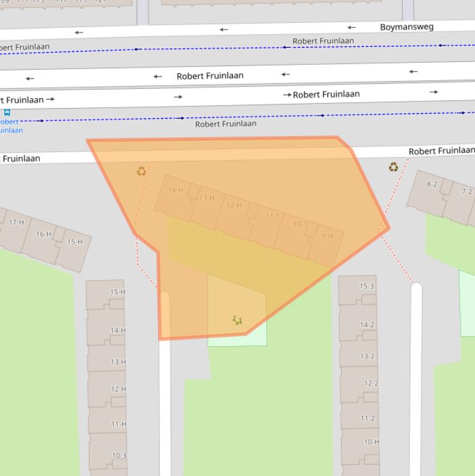Select building 11-1 in orange polygon
475x476 pixels.
[x=272, y=216]
